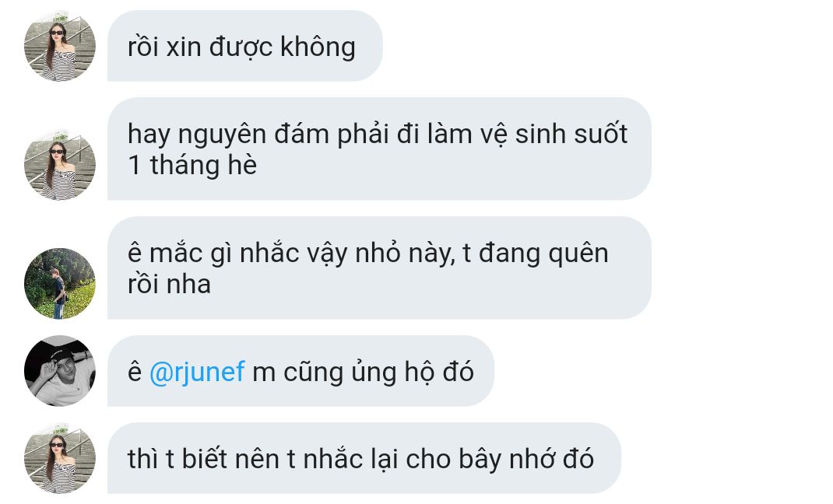Select the 'rồi xin được không' message bubble
Viewport: 833px width, 504px height.
245,46
